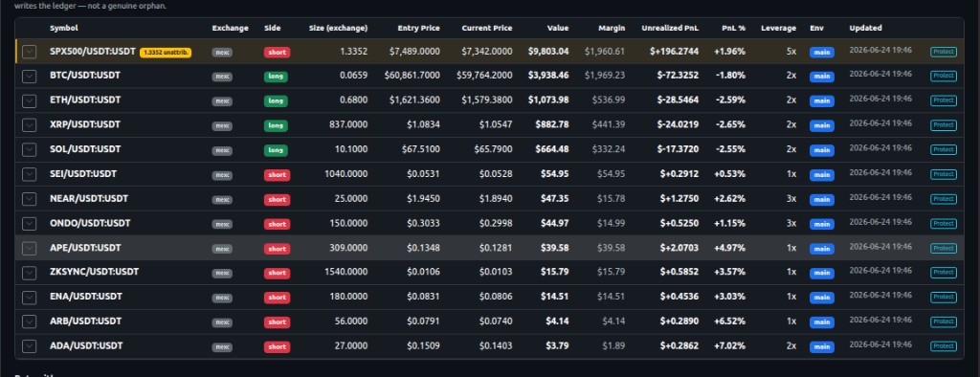Sort by the Side column header
The height and width of the screenshot is (377, 980).
click(x=273, y=28)
